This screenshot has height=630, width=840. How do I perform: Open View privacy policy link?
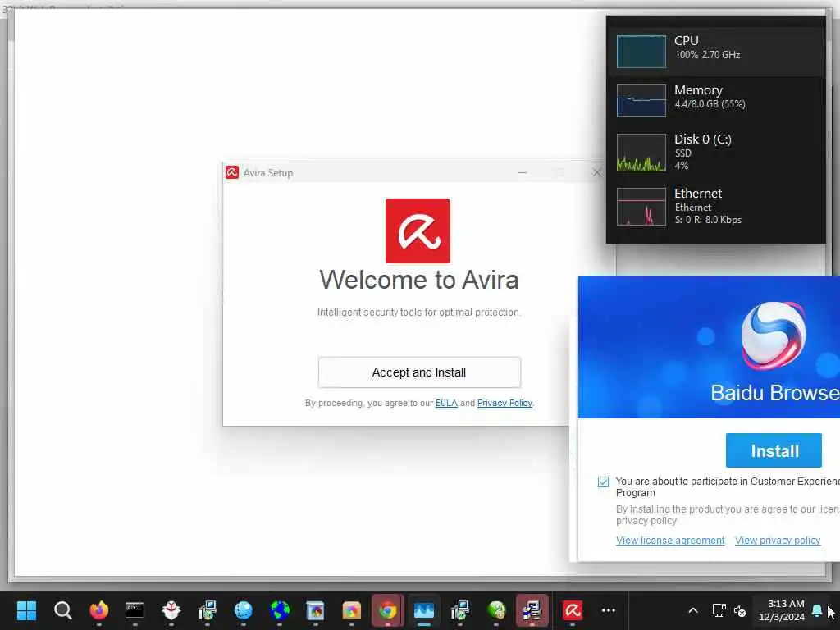(778, 540)
